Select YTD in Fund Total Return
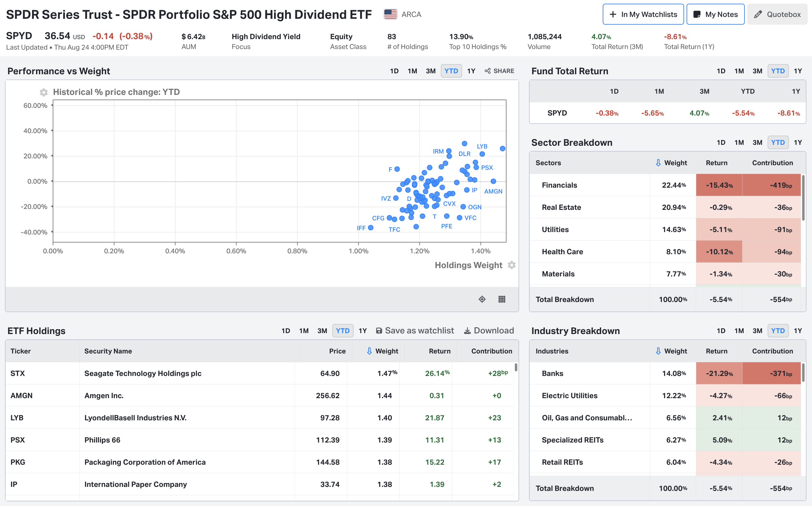 [778, 71]
